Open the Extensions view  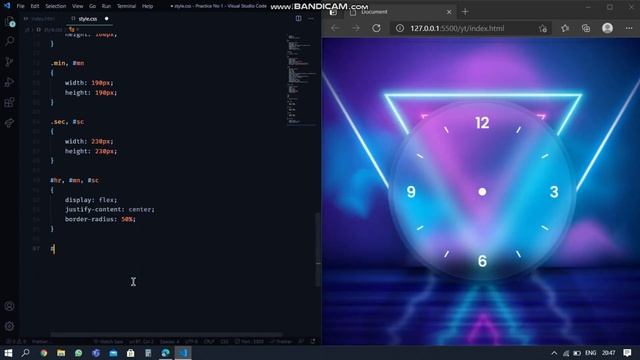coord(9,102)
